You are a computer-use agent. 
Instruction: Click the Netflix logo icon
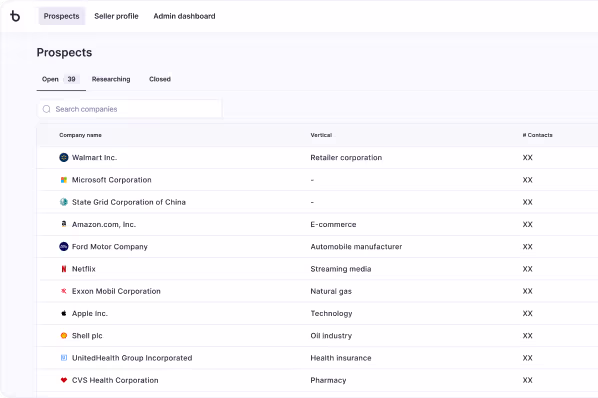click(64, 269)
